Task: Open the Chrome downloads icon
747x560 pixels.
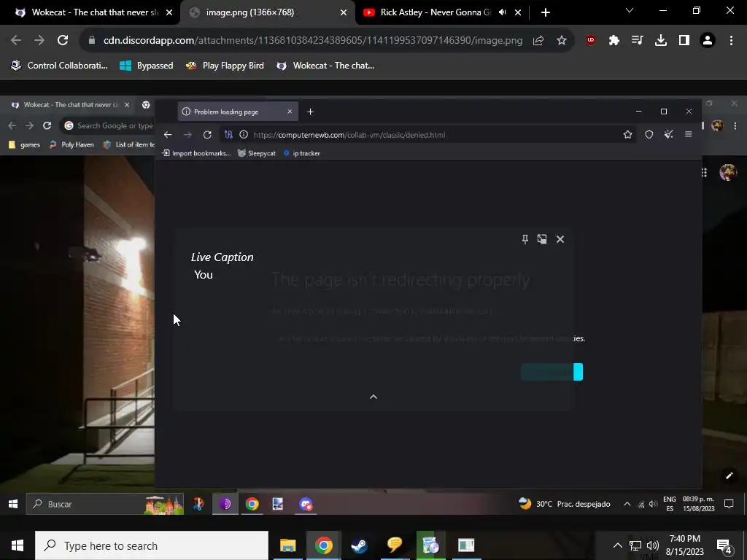Action: (661, 41)
